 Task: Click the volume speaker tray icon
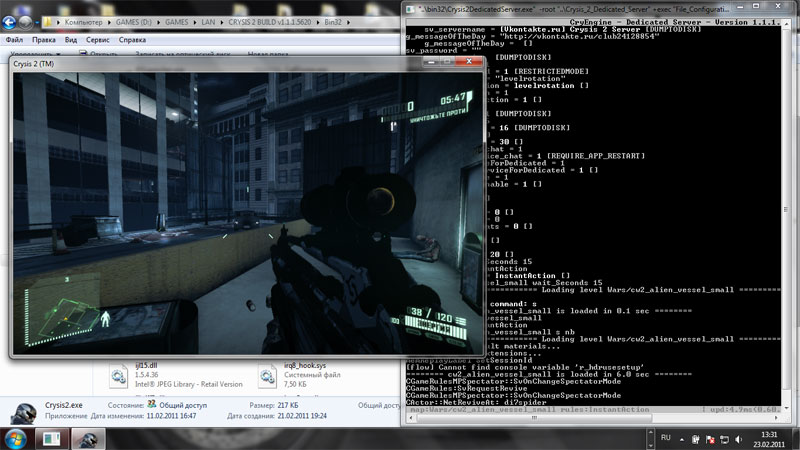coord(737,436)
